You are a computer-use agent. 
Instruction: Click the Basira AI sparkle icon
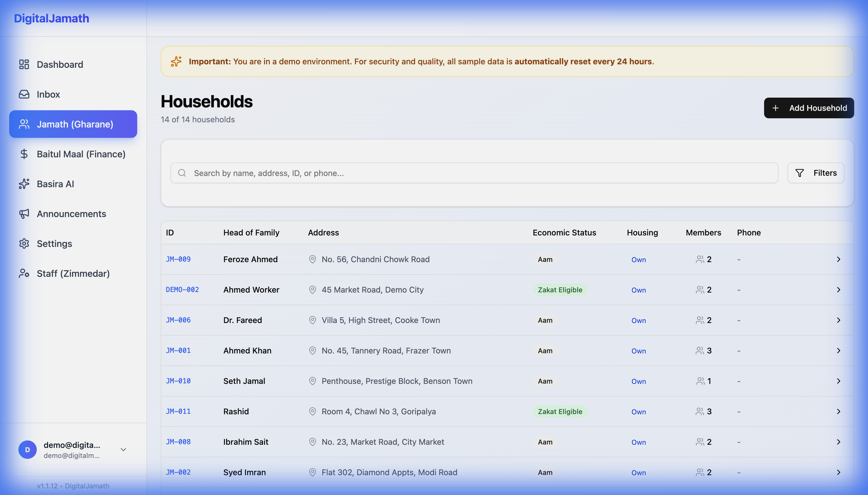tap(24, 184)
